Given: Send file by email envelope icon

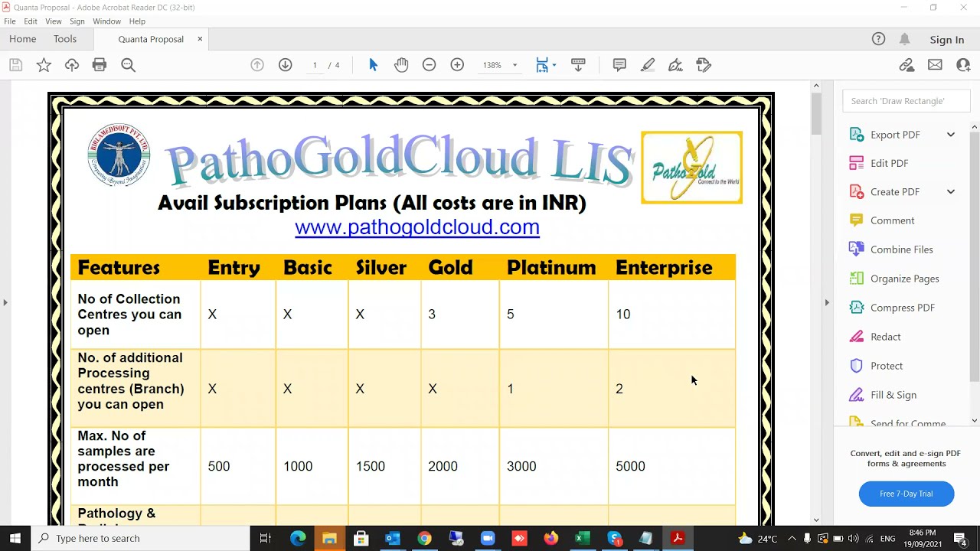Looking at the screenshot, I should tap(935, 65).
